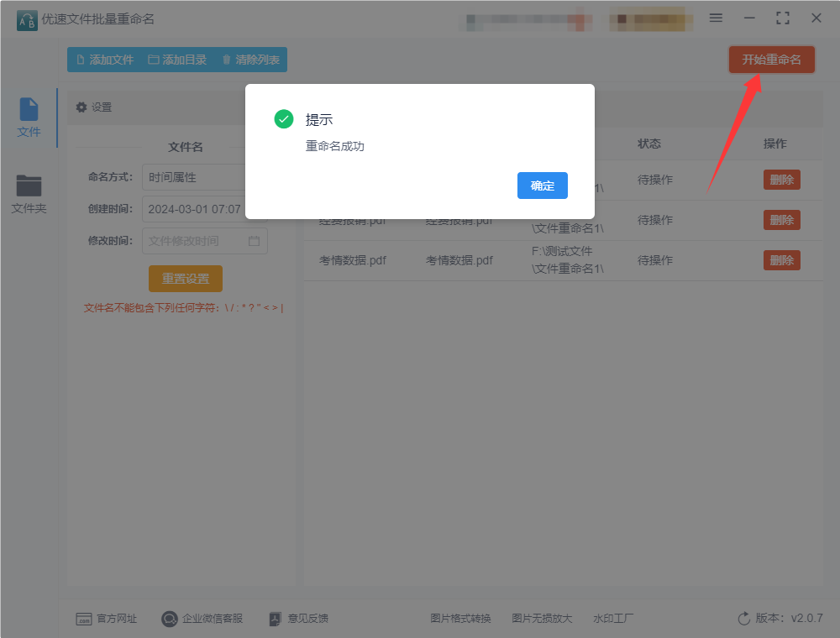Open the calendar icon in 修改时间 field
Image resolution: width=840 pixels, height=638 pixels.
pyautogui.click(x=254, y=241)
